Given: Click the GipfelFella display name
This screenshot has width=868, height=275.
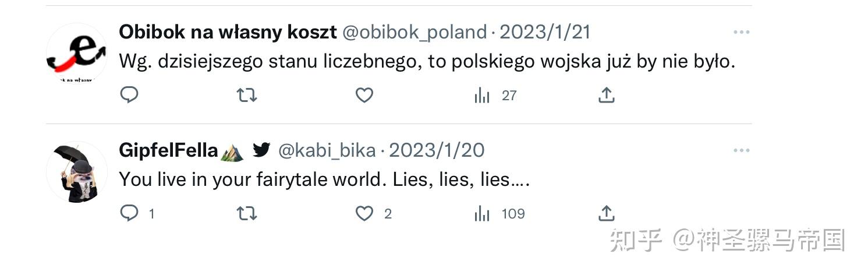Looking at the screenshot, I should [x=168, y=151].
